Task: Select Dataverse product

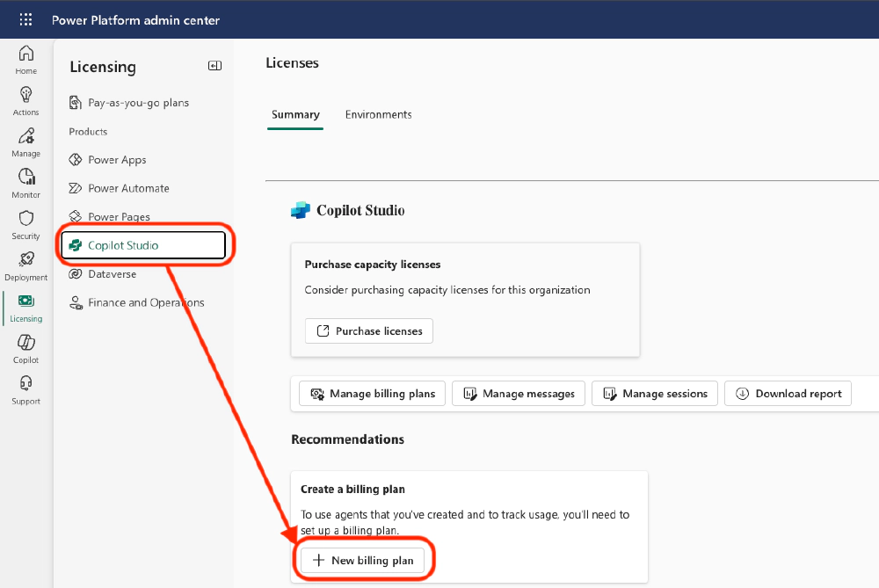Action: (x=103, y=274)
